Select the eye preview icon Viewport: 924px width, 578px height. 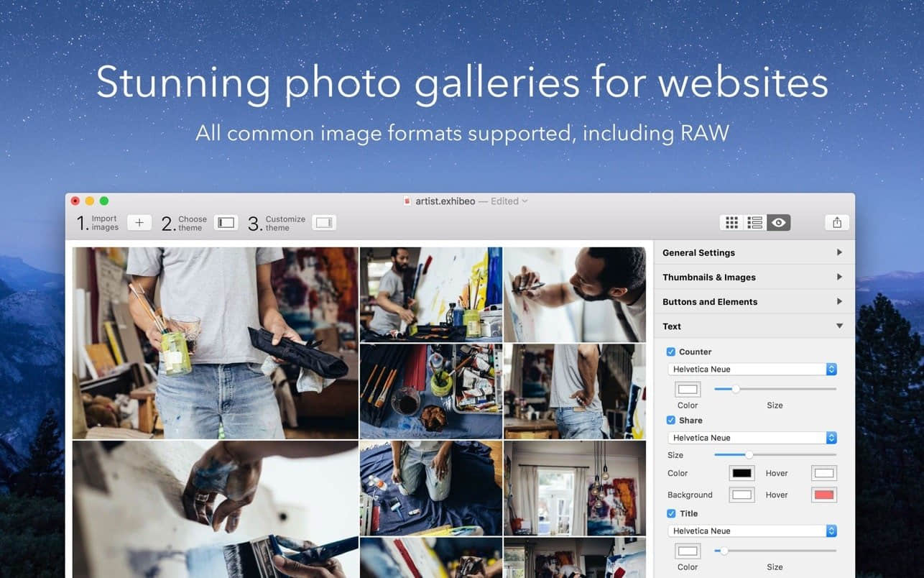point(777,222)
